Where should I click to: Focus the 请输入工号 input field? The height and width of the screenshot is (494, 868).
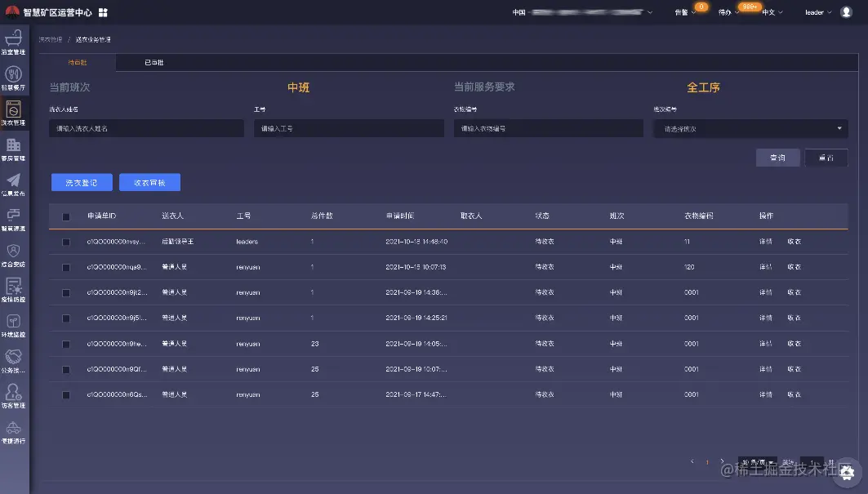click(349, 128)
